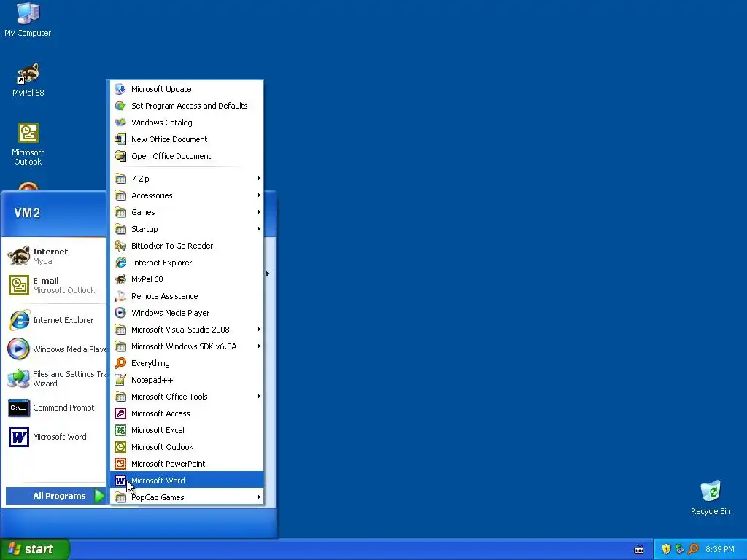Launch Notepad++
Viewport: 747px width, 560px height.
tap(187, 380)
